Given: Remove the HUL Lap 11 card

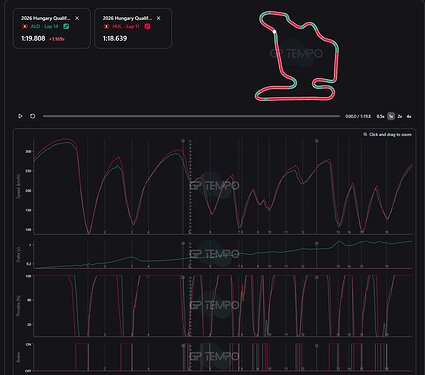Looking at the screenshot, I should click(158, 18).
